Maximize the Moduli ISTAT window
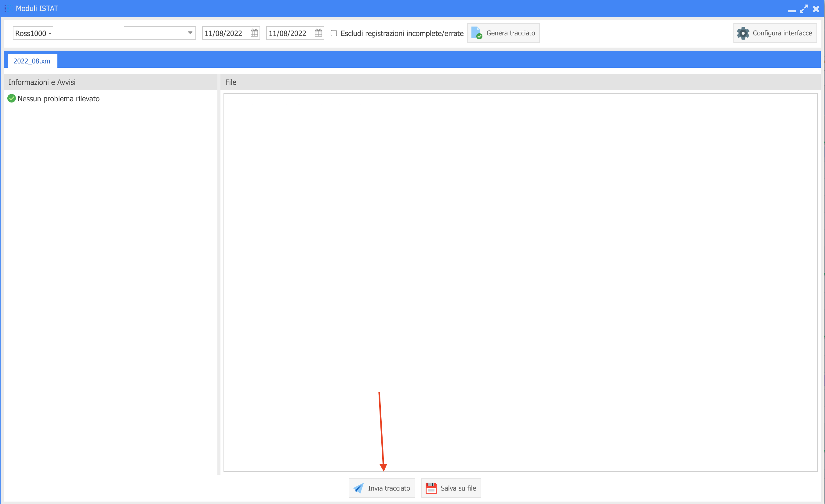Image resolution: width=825 pixels, height=504 pixels. coord(804,9)
